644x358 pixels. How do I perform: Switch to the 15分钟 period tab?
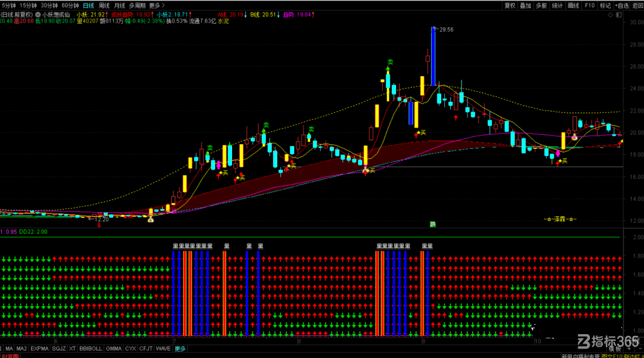tap(28, 5)
